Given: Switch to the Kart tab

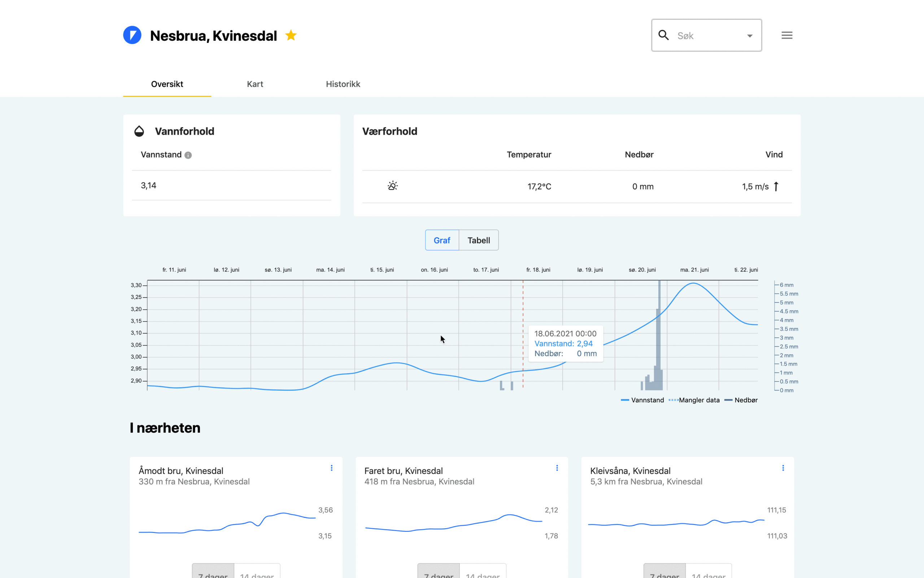Looking at the screenshot, I should [x=255, y=84].
